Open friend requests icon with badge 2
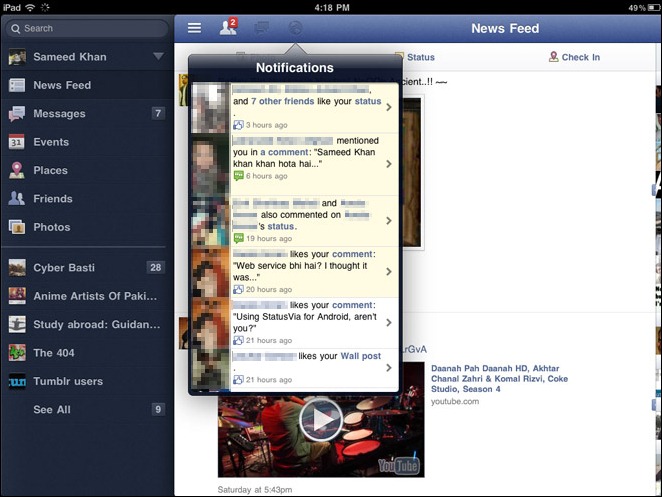Viewport: 662px width, 497px height. pyautogui.click(x=228, y=27)
